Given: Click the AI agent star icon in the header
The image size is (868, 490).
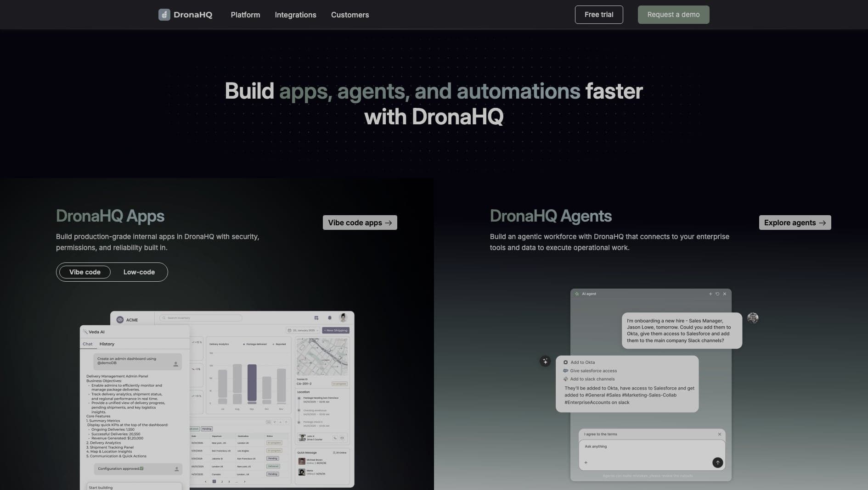Looking at the screenshot, I should pos(577,294).
